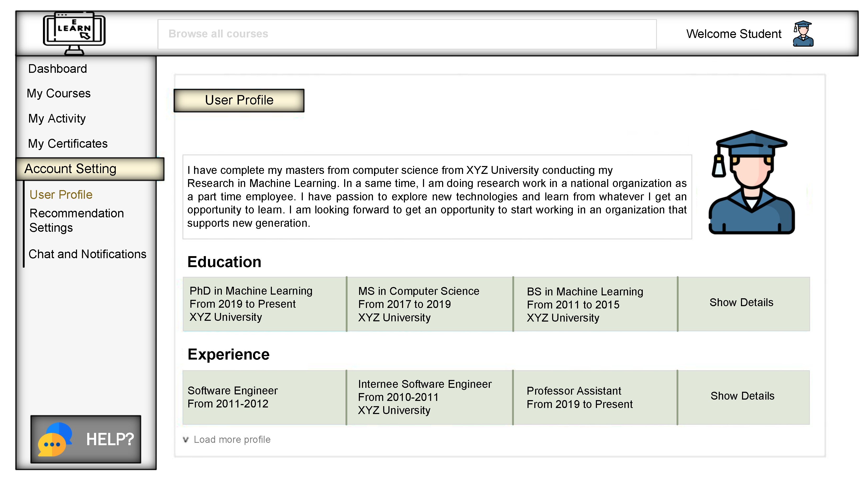Open Chat and Notifications settings
This screenshot has height=480, width=868.
tap(87, 254)
